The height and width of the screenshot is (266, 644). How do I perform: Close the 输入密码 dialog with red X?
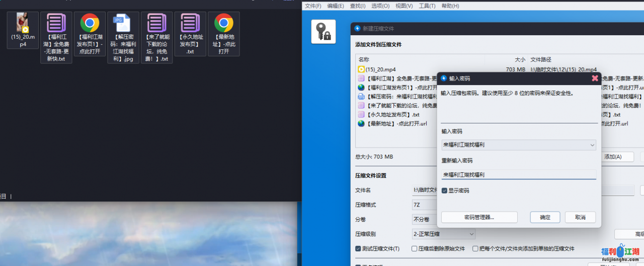tap(595, 79)
